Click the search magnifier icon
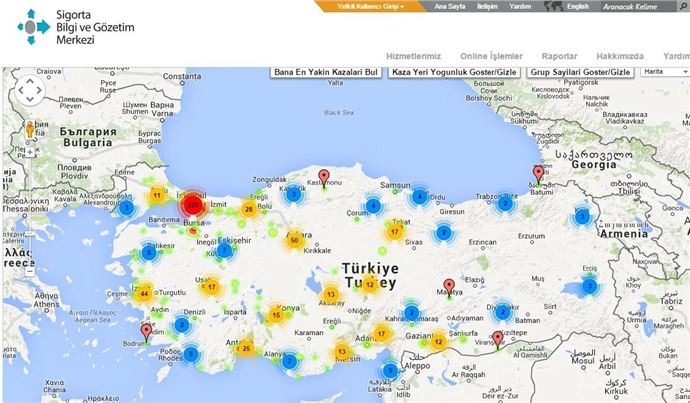Image resolution: width=690 pixels, height=403 pixels. click(683, 6)
